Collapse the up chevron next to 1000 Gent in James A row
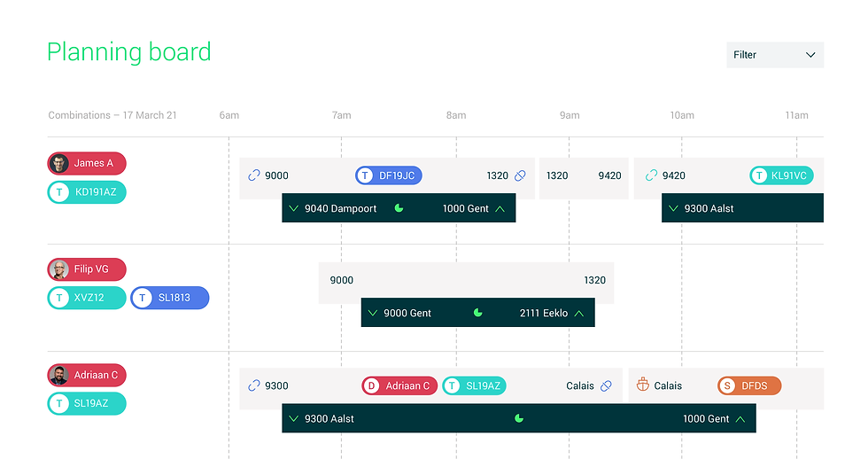Image resolution: width=868 pixels, height=459 pixels. 500,209
